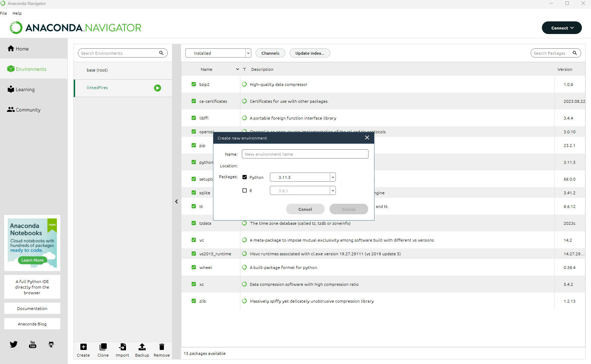Click the search icon in Search Packages

[x=575, y=53]
